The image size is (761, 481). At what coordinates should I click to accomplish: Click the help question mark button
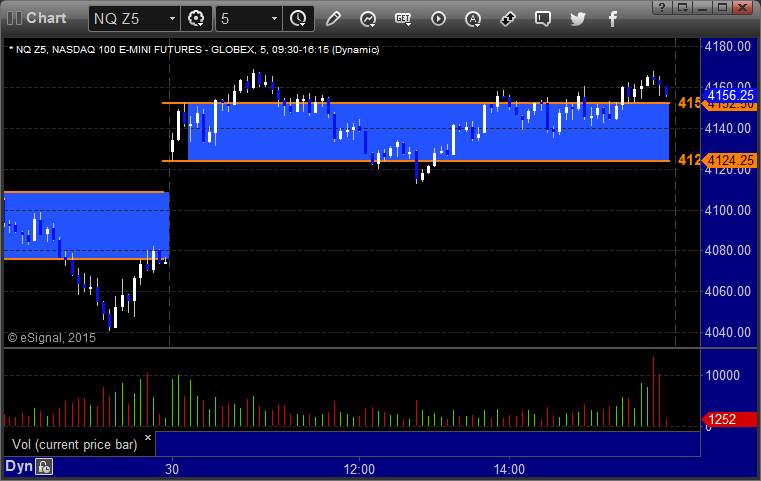[x=662, y=7]
